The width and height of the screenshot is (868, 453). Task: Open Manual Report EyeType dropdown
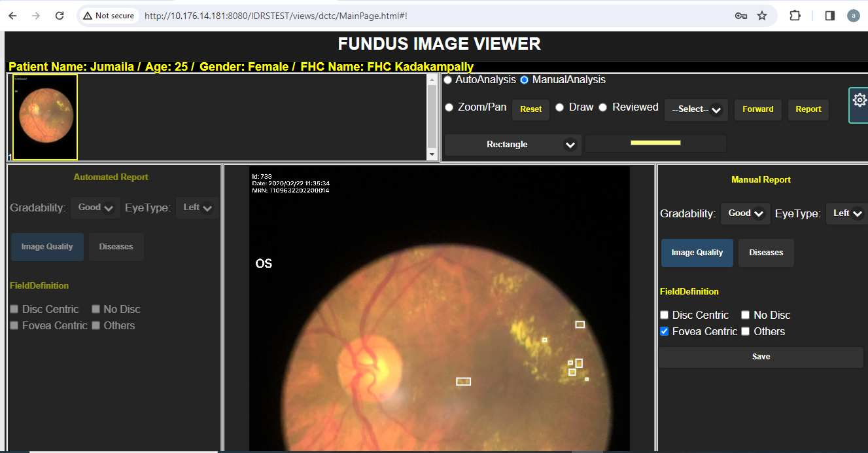point(847,213)
